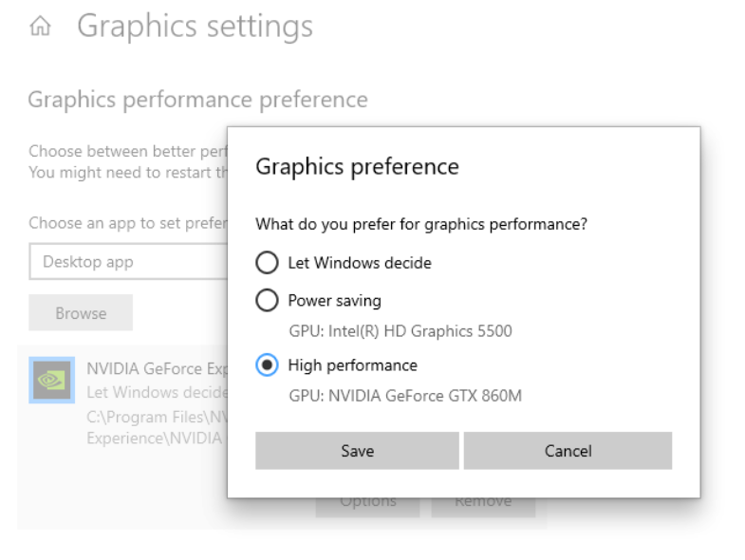
Task: Select the High performance radio button
Action: [268, 365]
